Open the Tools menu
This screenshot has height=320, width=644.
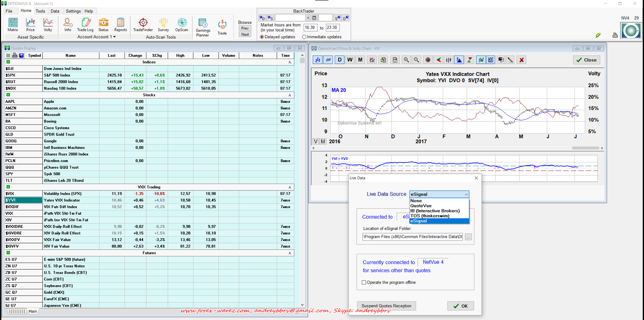point(40,11)
